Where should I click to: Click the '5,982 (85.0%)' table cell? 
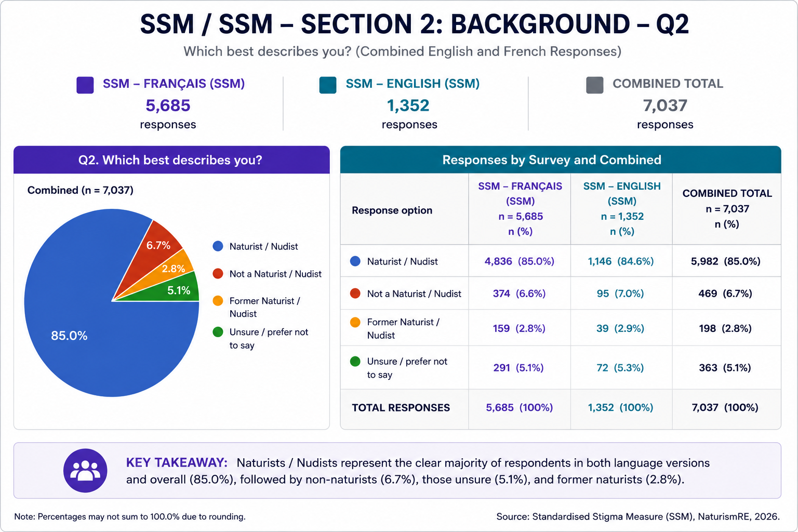click(726, 261)
